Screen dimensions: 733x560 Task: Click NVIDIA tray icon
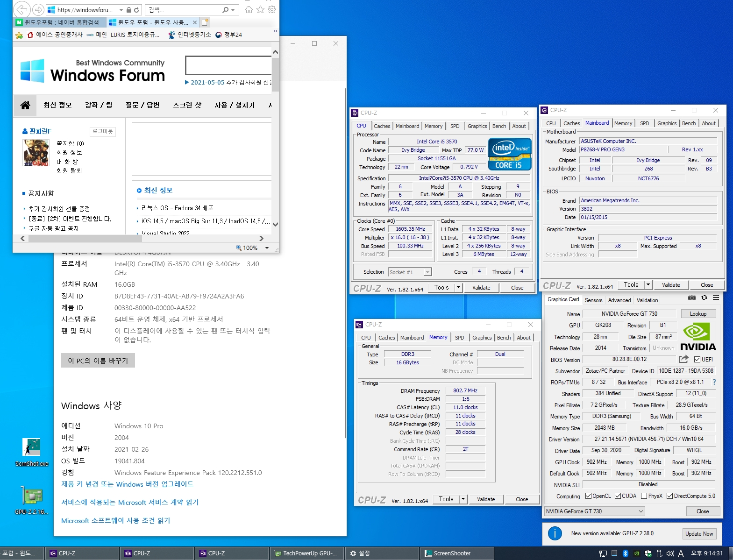637,553
